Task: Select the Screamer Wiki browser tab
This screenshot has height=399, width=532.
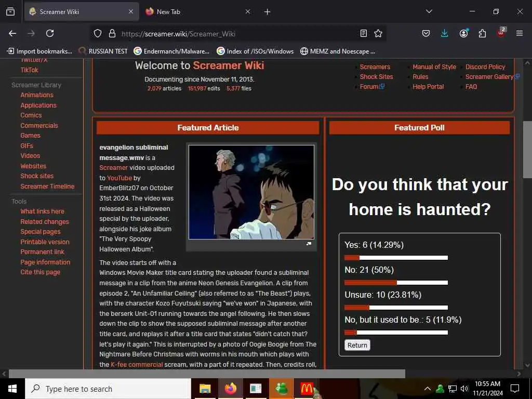Action: pyautogui.click(x=82, y=11)
